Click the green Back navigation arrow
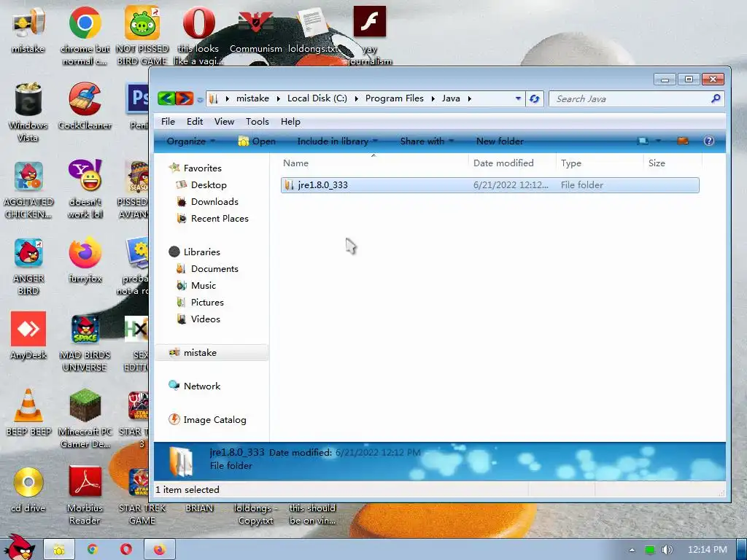Image resolution: width=747 pixels, height=560 pixels. [x=166, y=98]
